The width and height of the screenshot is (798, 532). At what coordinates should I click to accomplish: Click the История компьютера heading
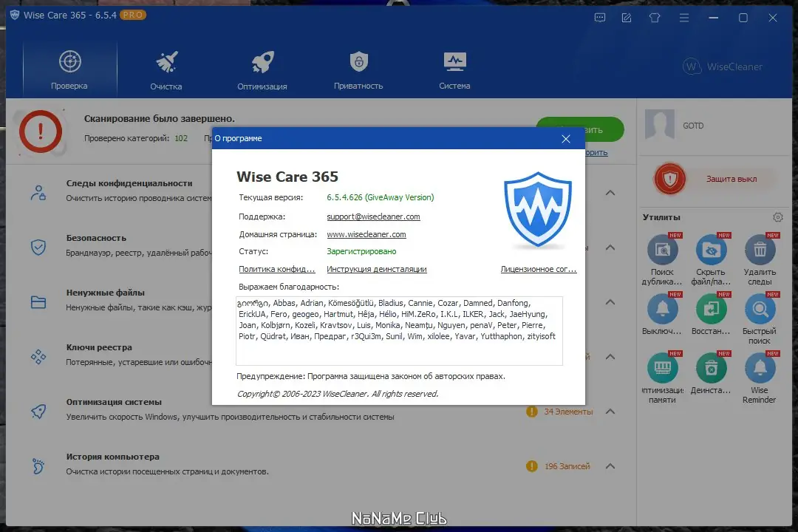tap(112, 457)
